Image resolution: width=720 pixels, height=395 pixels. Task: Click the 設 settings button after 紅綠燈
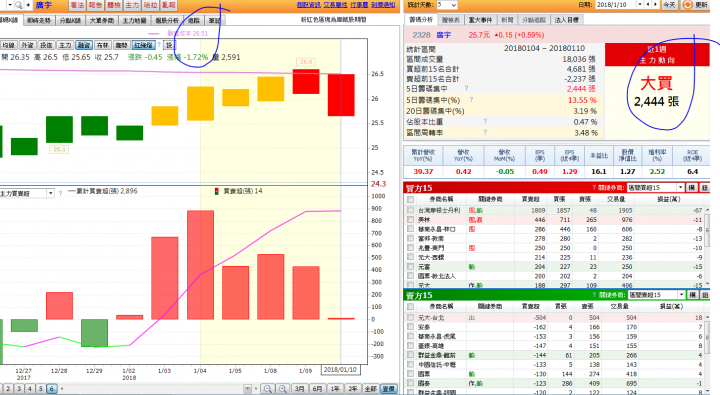click(x=169, y=45)
